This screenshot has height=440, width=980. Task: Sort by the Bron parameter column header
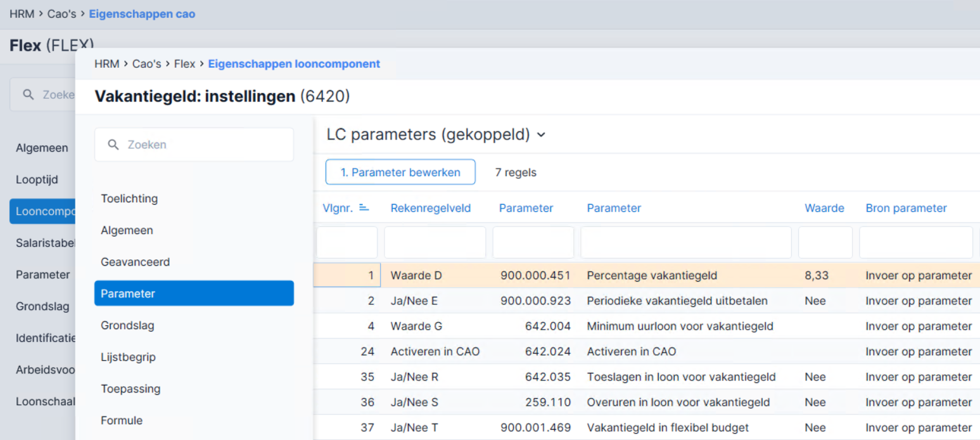(906, 208)
